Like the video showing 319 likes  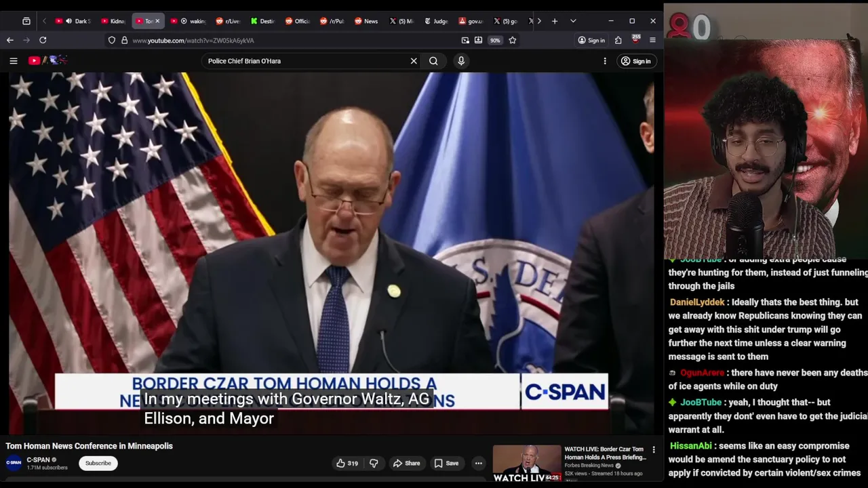pyautogui.click(x=347, y=463)
